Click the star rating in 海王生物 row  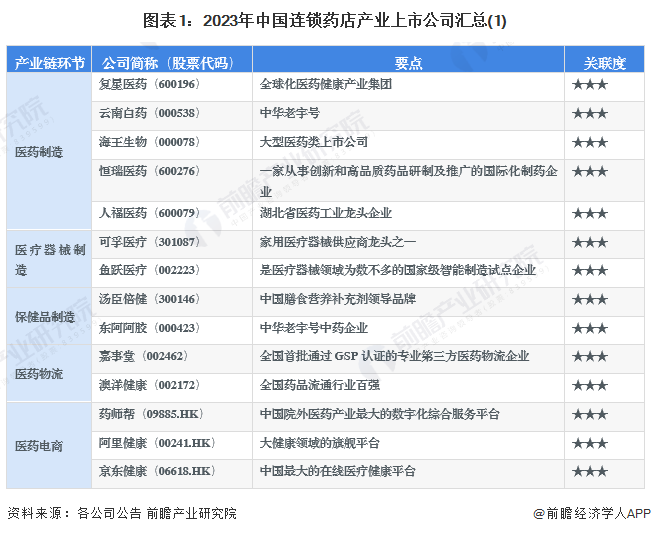[x=590, y=143]
